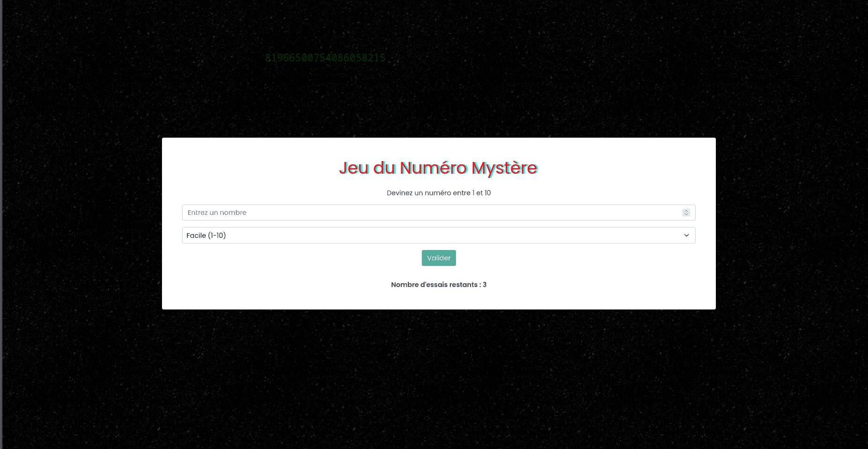The height and width of the screenshot is (449, 868).
Task: Click the Jeu du Numéro Mystère title
Action: tap(438, 168)
